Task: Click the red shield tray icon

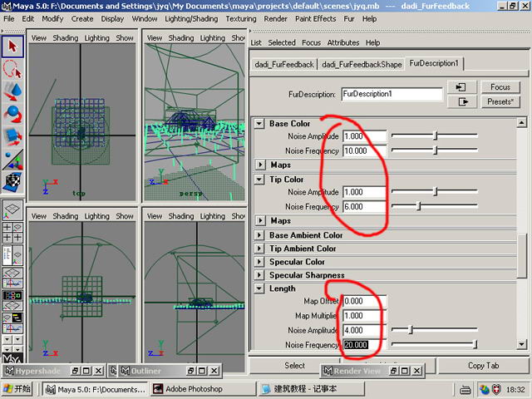Action: pos(496,389)
